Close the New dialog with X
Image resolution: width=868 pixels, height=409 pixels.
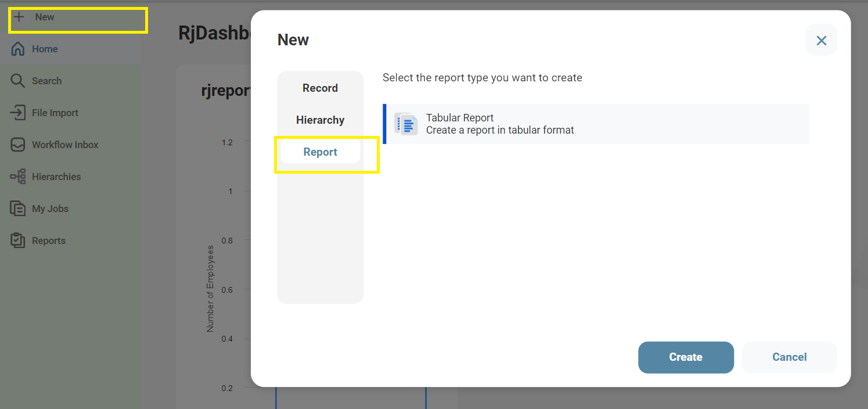pyautogui.click(x=821, y=40)
